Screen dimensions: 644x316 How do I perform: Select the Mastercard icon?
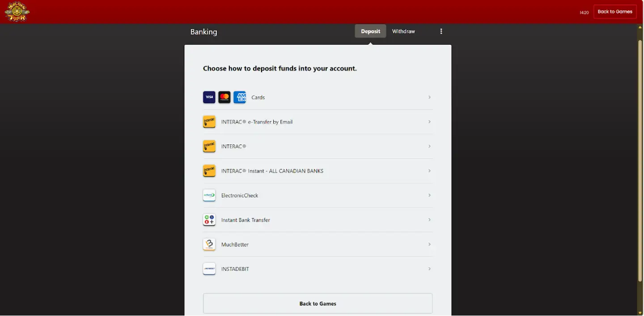click(x=224, y=97)
